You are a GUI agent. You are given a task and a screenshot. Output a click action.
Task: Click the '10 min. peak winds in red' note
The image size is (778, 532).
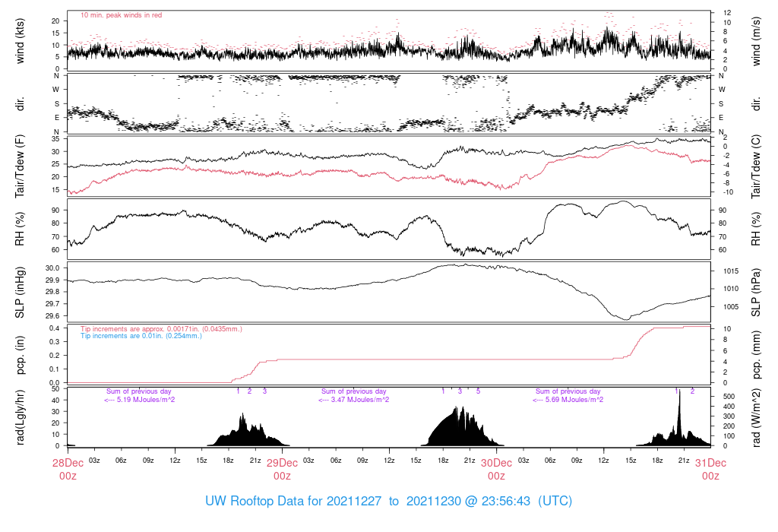pyautogui.click(x=121, y=15)
